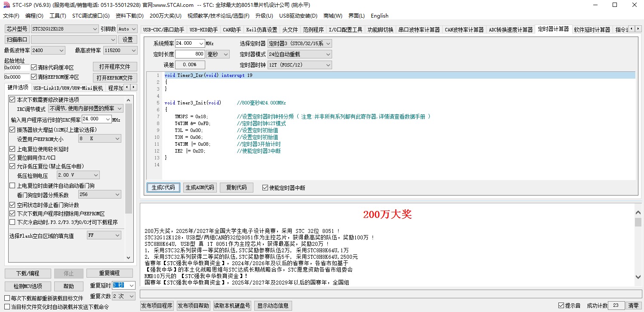Click the hardware options vertical scrollbar thumb
The image size is (644, 312).
[x=129, y=159]
